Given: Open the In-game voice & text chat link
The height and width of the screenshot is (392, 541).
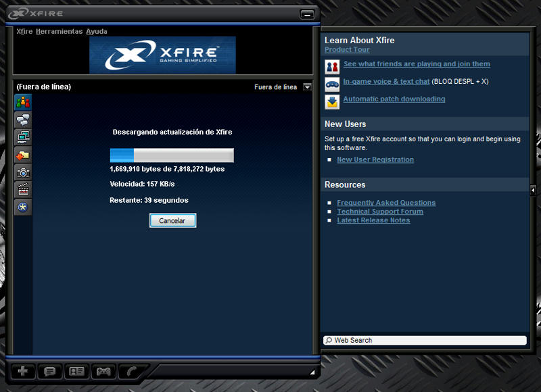Looking at the screenshot, I should [386, 81].
